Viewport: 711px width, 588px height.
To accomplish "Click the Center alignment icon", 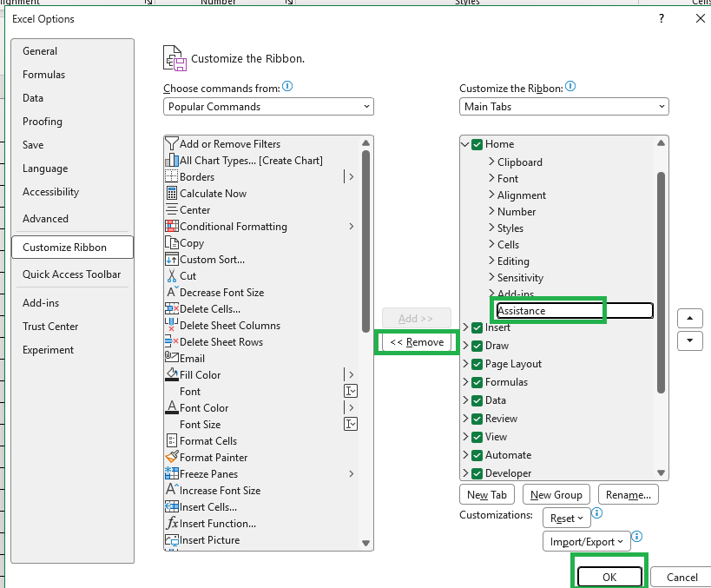I will tap(171, 209).
